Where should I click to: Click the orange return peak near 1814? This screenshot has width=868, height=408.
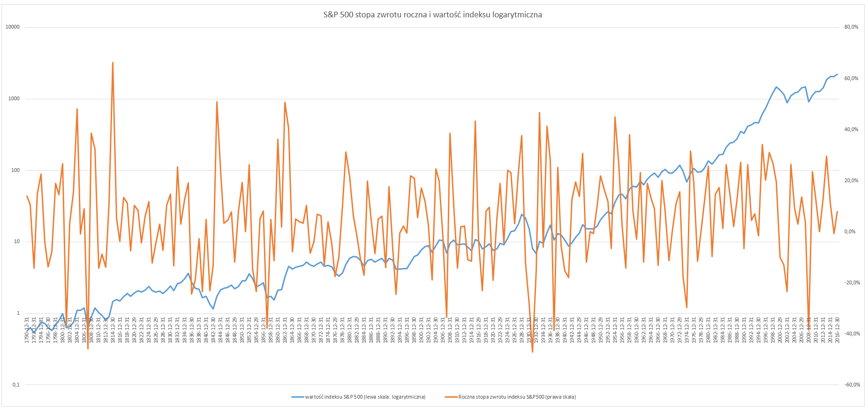click(113, 62)
